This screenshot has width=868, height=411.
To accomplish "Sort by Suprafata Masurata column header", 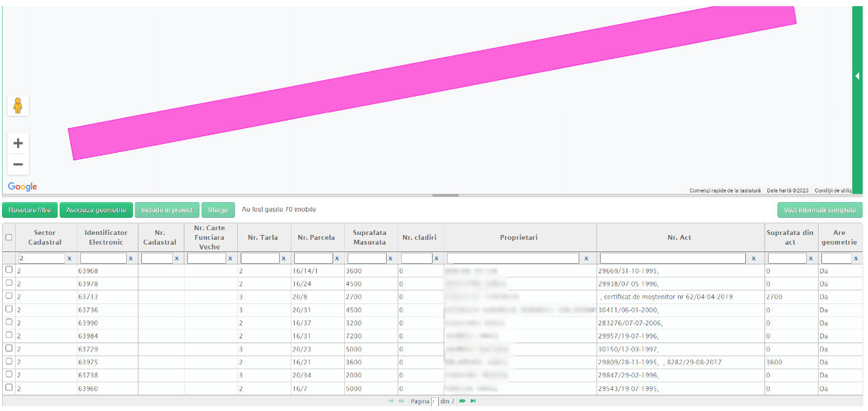I will pos(369,238).
